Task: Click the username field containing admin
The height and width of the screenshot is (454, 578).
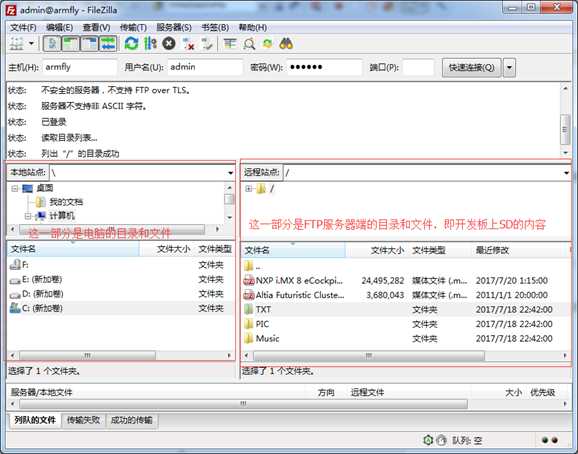Action: [x=205, y=67]
